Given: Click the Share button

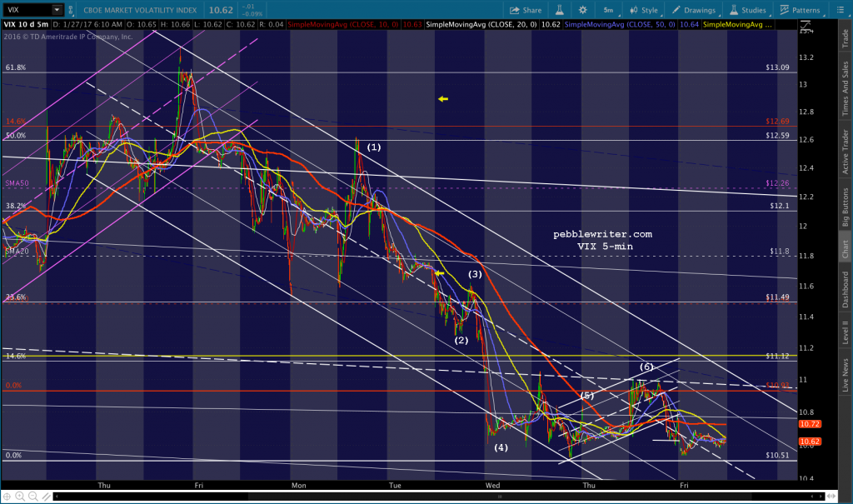Looking at the screenshot, I should [526, 10].
